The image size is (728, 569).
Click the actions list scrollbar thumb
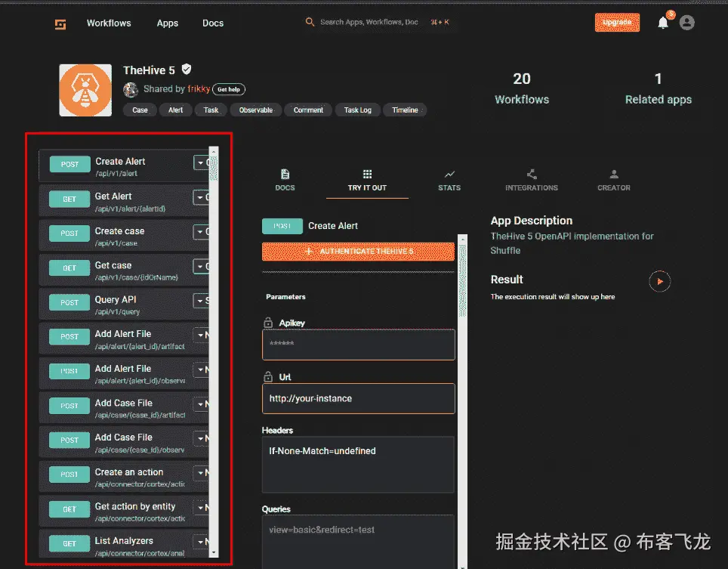214,169
